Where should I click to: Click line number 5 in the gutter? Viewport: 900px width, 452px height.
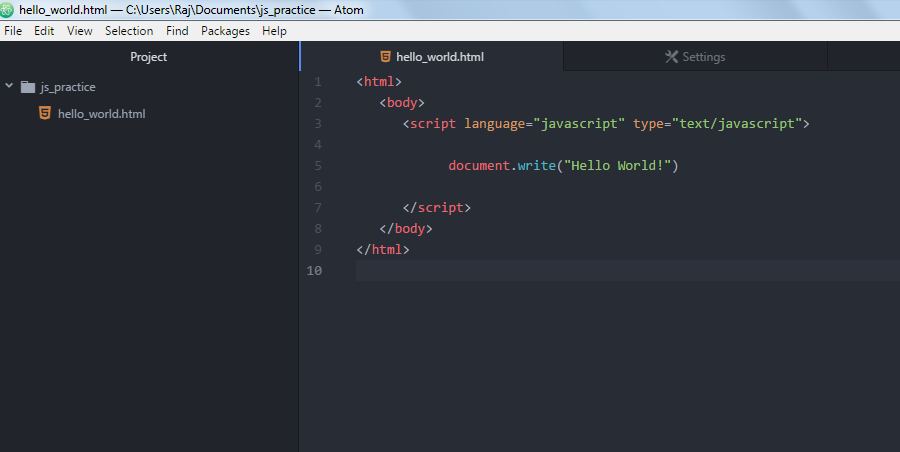pos(318,165)
